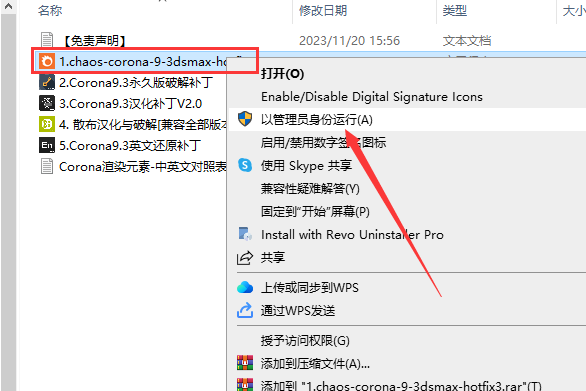The height and width of the screenshot is (391, 586).
Task: Click the share arrow icon beside 共享
Action: coord(245,258)
